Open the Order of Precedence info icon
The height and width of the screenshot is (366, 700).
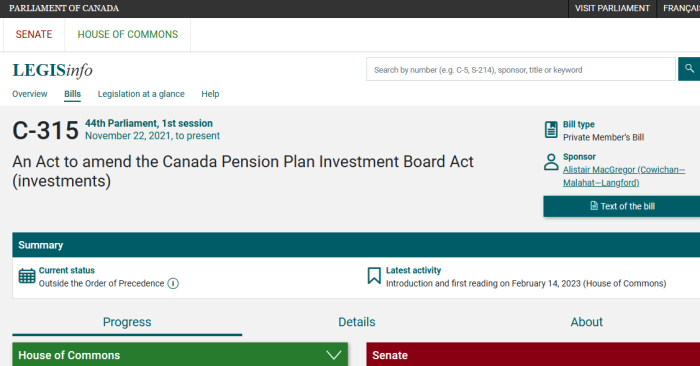[173, 283]
